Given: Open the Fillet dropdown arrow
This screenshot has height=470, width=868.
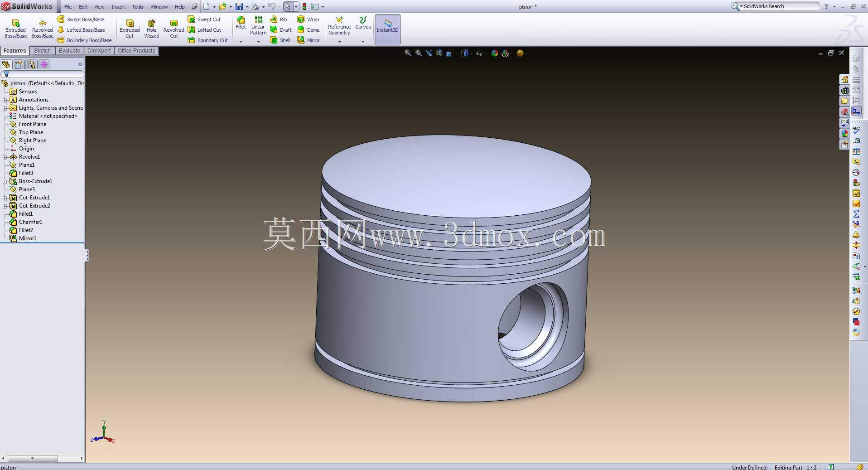Looking at the screenshot, I should click(241, 42).
